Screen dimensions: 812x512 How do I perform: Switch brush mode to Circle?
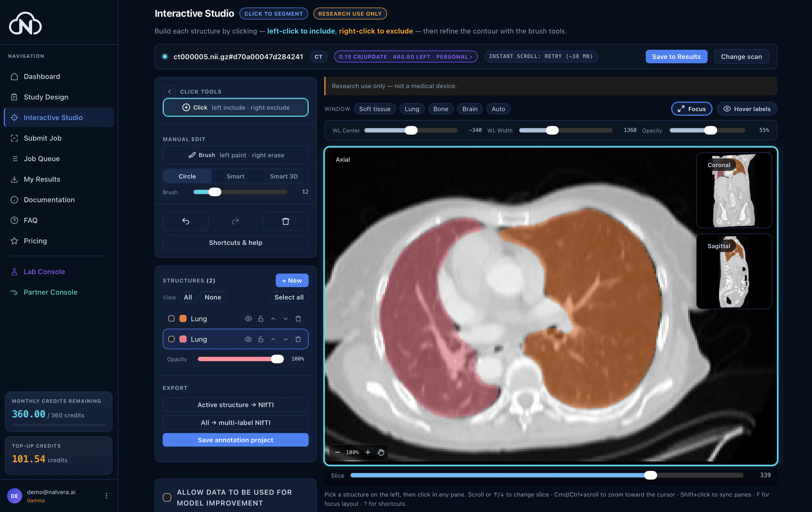tap(187, 176)
